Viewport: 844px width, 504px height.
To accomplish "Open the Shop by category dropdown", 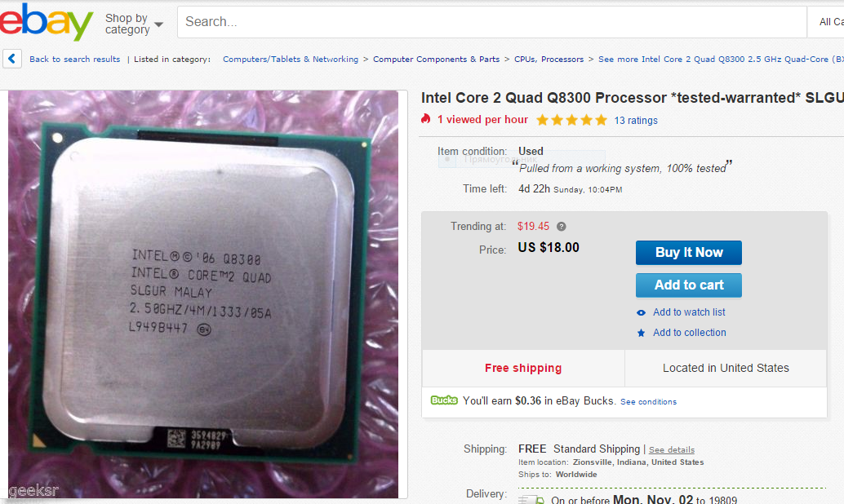I will click(134, 24).
